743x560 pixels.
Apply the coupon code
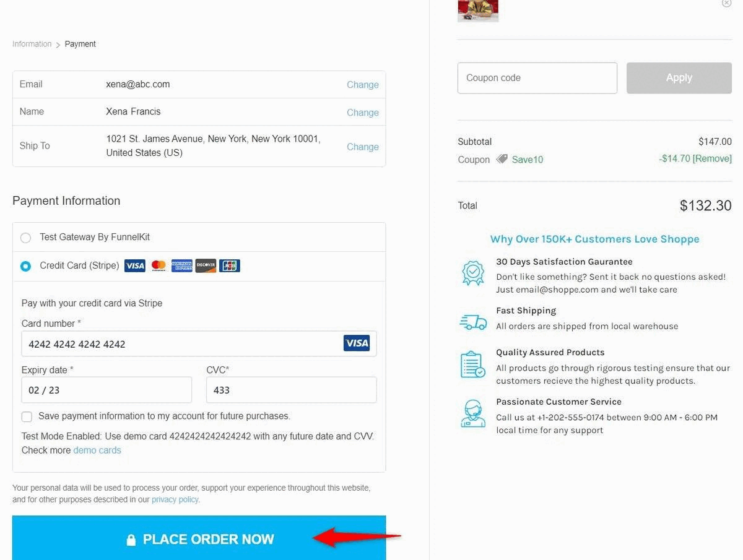pos(679,78)
